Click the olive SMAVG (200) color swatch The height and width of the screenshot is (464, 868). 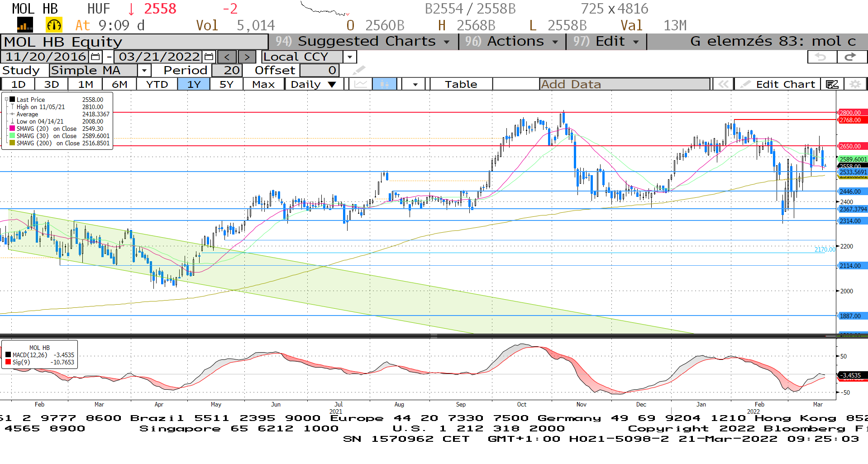tap(13, 143)
